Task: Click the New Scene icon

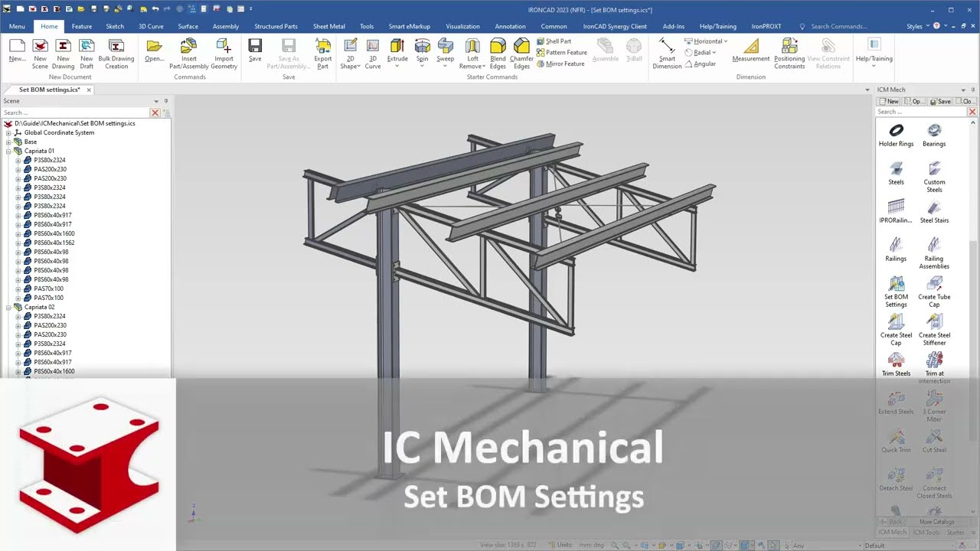Action: pos(40,53)
